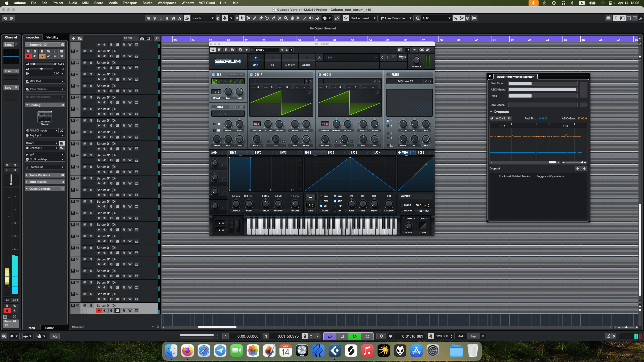Toggle Snap on/off in toolbar
Image resolution: width=644 pixels, height=362 pixels.
coord(346,18)
